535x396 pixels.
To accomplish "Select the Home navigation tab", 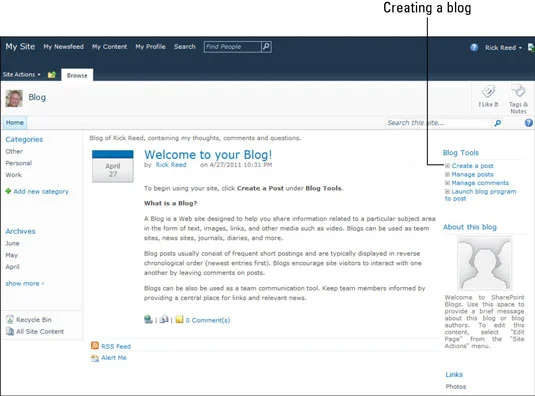I will point(15,123).
